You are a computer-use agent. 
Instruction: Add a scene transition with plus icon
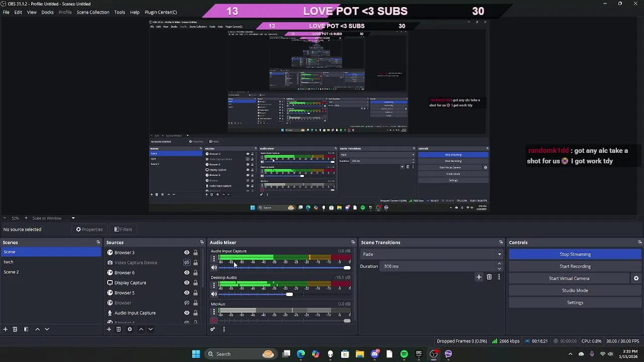[x=479, y=277]
